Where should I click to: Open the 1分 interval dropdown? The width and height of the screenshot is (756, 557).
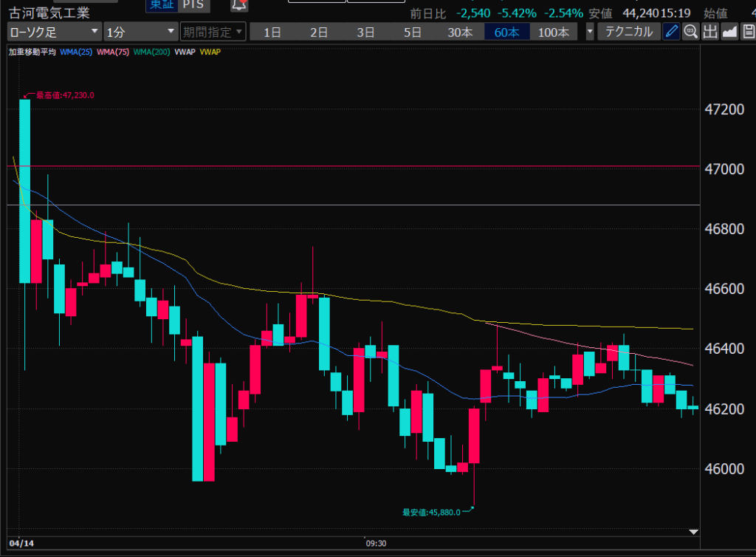tap(140, 32)
